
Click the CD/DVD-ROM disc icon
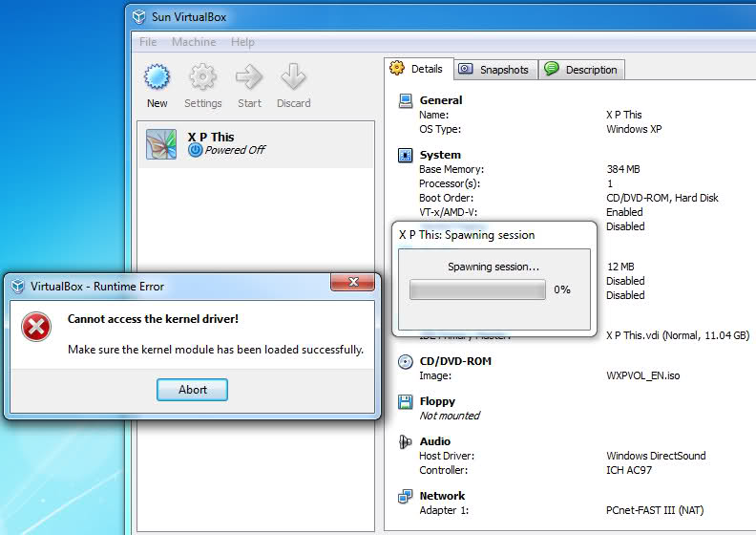point(405,362)
